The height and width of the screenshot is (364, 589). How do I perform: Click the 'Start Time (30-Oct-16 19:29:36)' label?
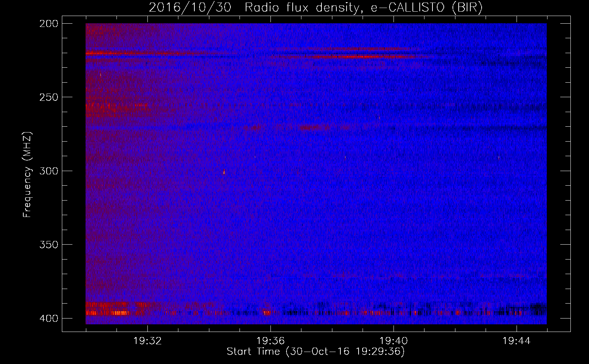coord(316,352)
